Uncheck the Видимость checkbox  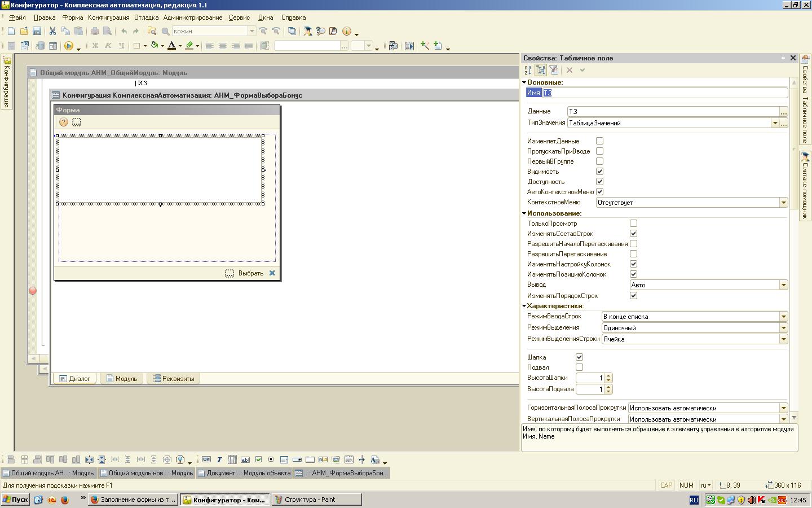click(599, 172)
